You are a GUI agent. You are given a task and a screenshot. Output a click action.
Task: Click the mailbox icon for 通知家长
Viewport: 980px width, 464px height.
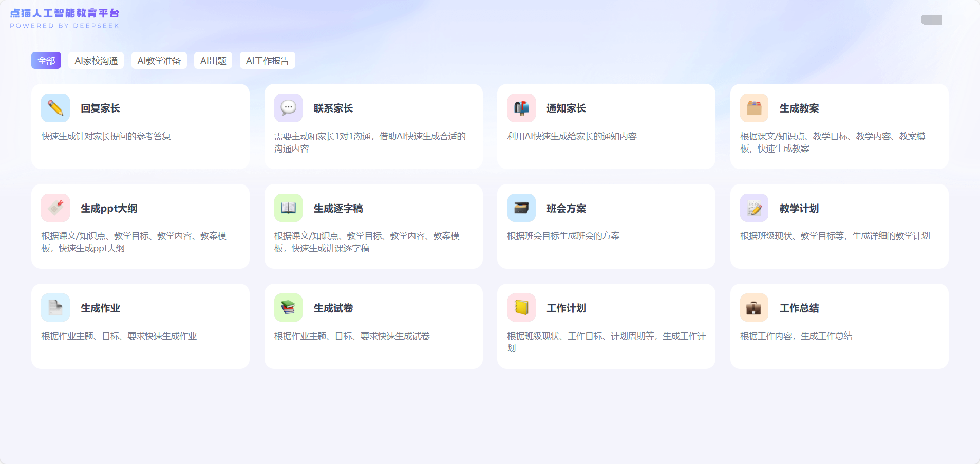coord(521,108)
